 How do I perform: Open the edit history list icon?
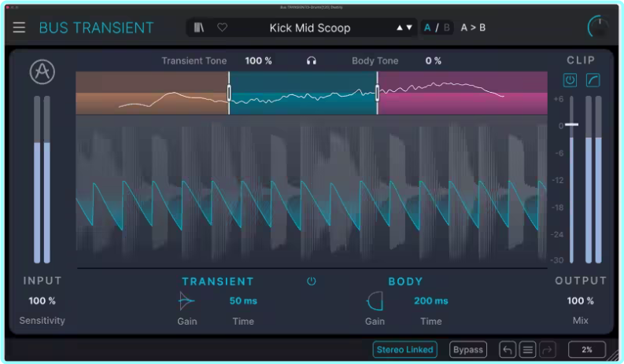pos(528,350)
